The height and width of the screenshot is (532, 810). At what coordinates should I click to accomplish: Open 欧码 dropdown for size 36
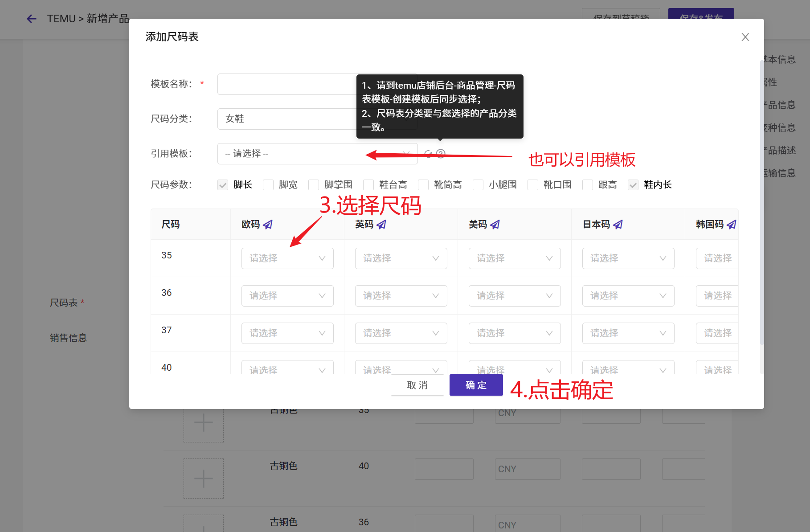pos(287,296)
